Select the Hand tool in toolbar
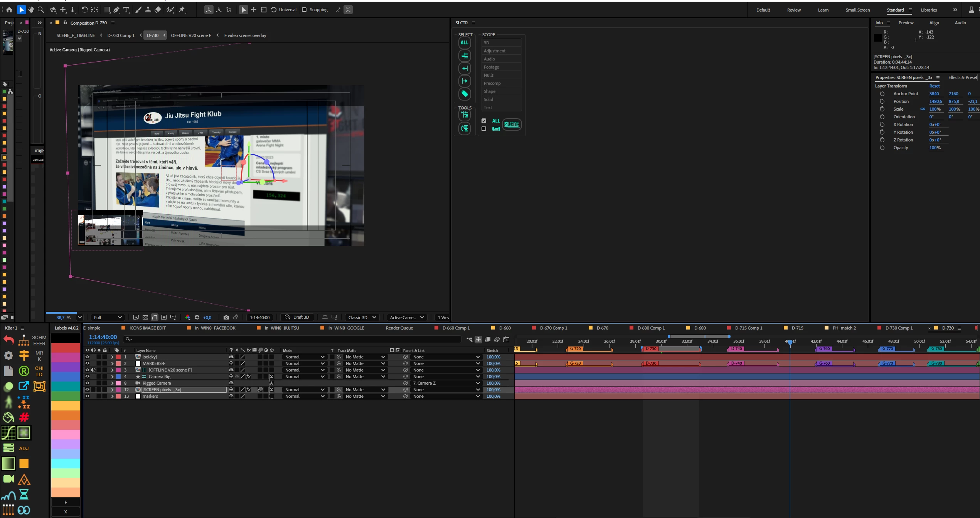This screenshot has width=980, height=518. [31, 10]
